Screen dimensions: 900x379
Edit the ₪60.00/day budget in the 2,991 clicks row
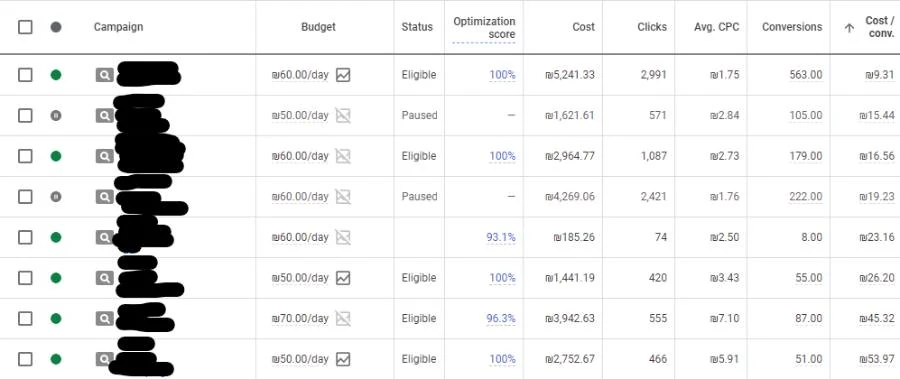[x=300, y=75]
